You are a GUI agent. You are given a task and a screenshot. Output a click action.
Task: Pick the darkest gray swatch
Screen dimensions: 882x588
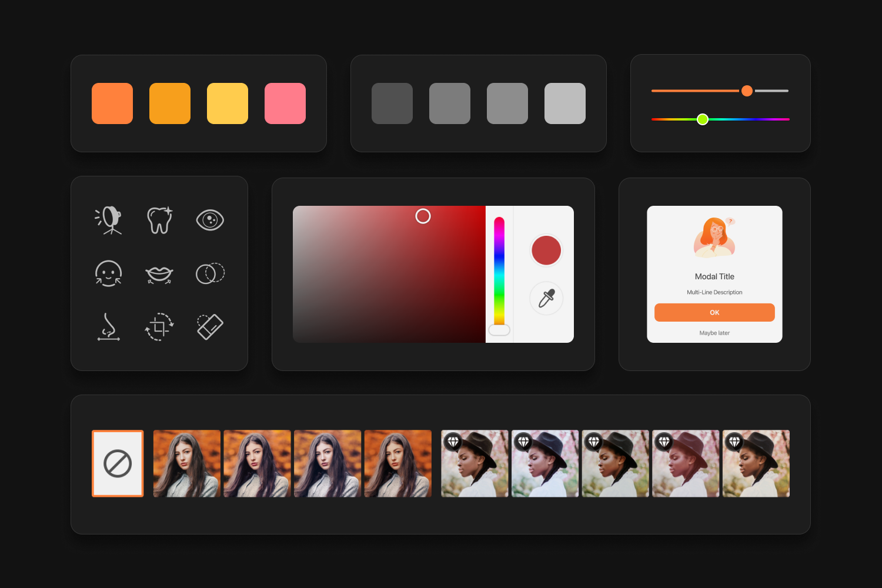[x=392, y=103]
